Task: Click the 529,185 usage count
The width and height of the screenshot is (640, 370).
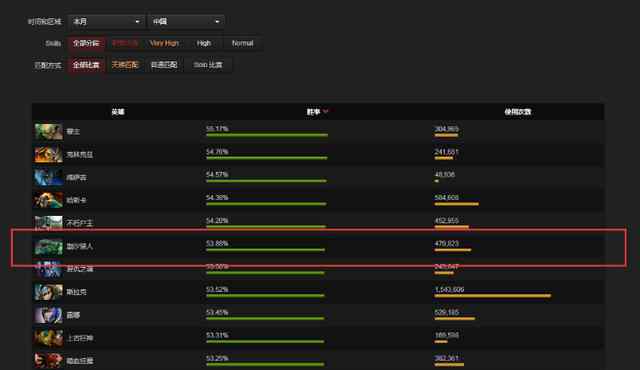Action: tap(447, 312)
